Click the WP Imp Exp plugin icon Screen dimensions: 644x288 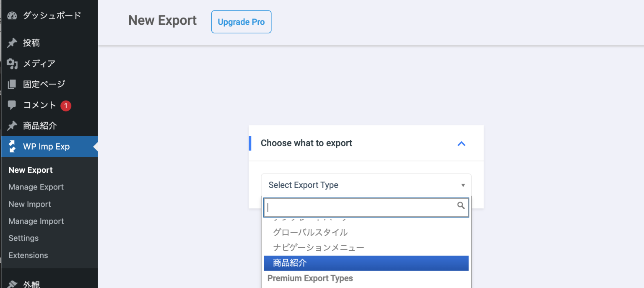click(12, 147)
